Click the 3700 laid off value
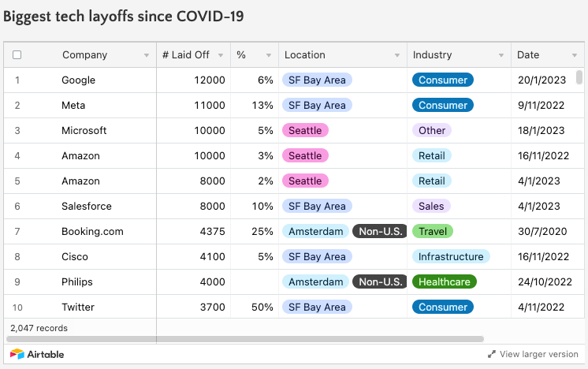Viewport: 588px width, 369px height. [x=212, y=307]
